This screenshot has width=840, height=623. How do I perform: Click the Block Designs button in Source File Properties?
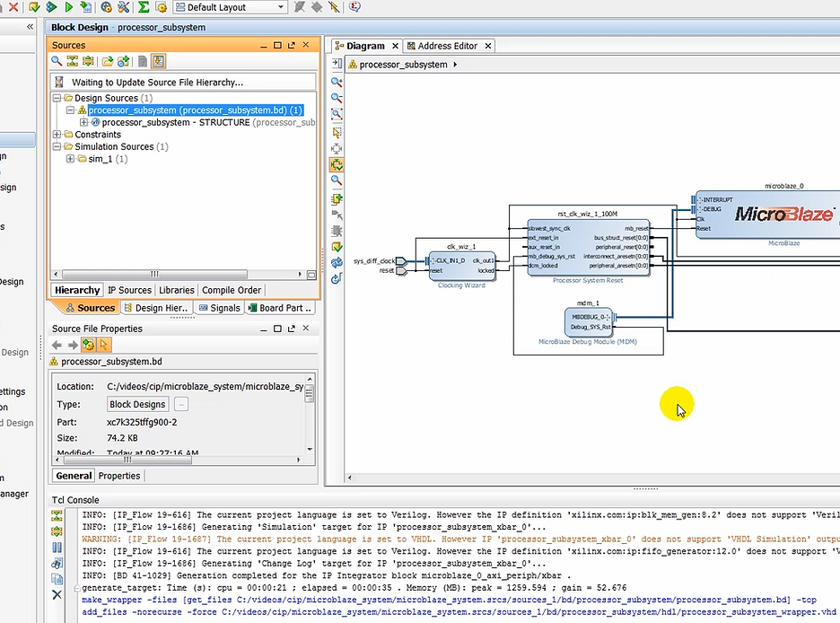point(136,404)
